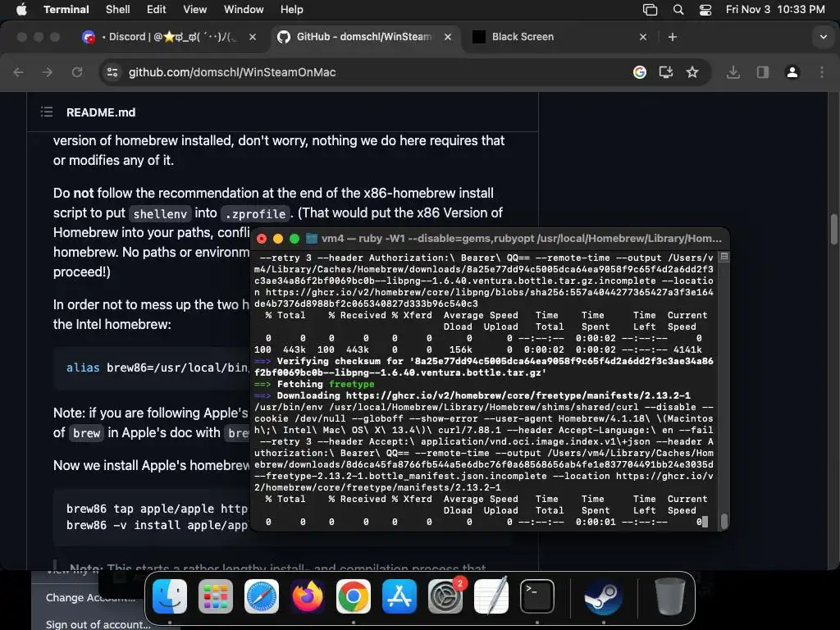This screenshot has height=630, width=840.
Task: Close the GitHub WinSteam tab
Action: (x=448, y=37)
